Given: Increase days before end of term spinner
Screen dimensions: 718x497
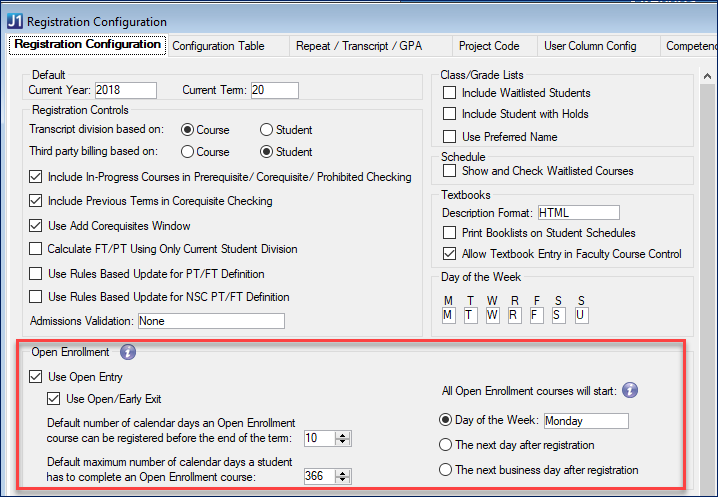Looking at the screenshot, I should (x=343, y=434).
